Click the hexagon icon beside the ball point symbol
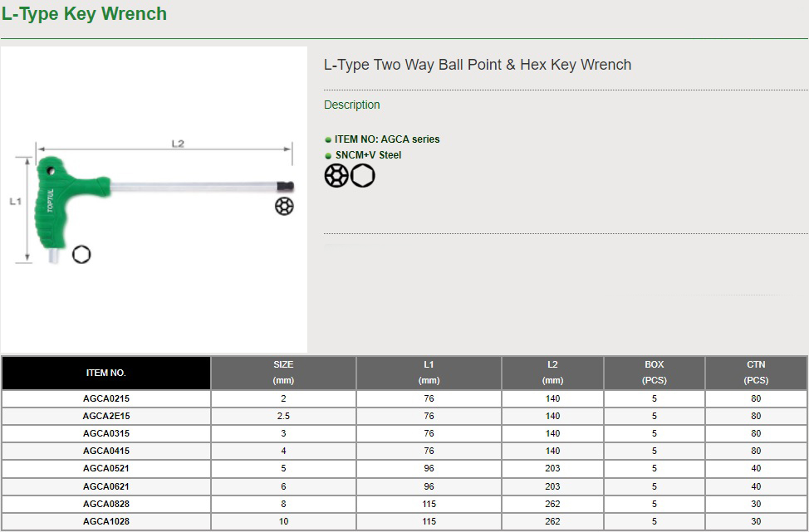Screen dimensions: 809x532 tap(363, 175)
